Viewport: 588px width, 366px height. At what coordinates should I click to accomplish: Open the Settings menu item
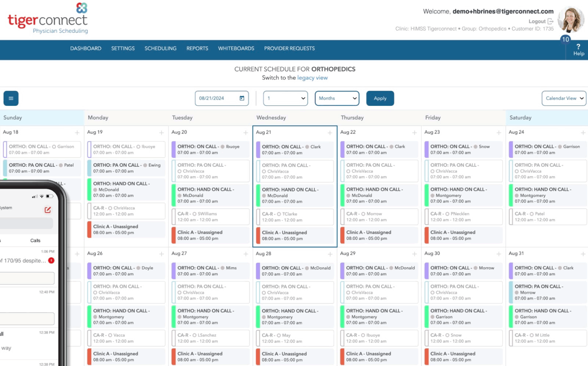123,48
